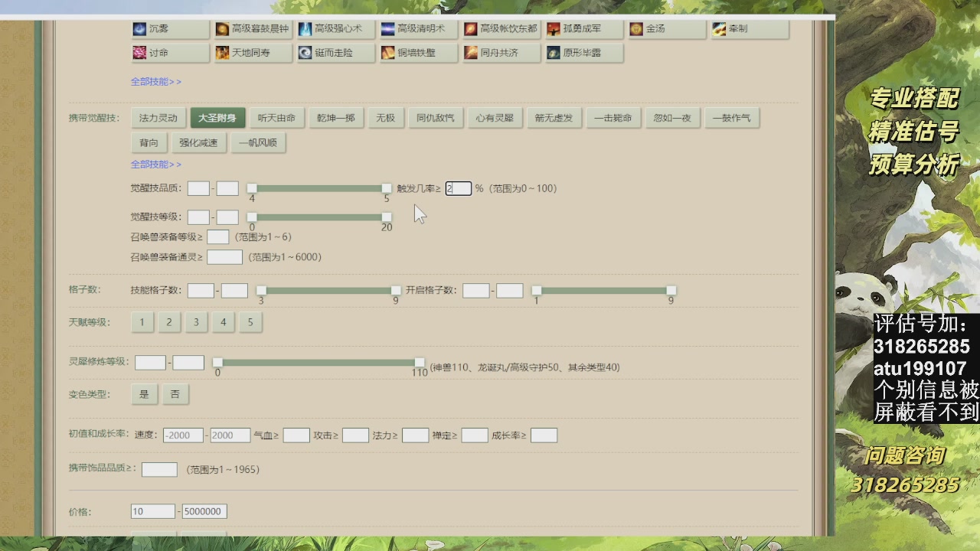Screen dimensions: 980x551
Task: Focus the 攻击 minimum input box
Action: click(355, 435)
